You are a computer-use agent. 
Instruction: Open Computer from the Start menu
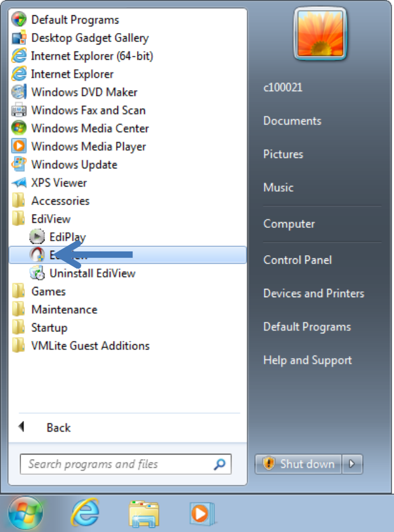(x=289, y=223)
